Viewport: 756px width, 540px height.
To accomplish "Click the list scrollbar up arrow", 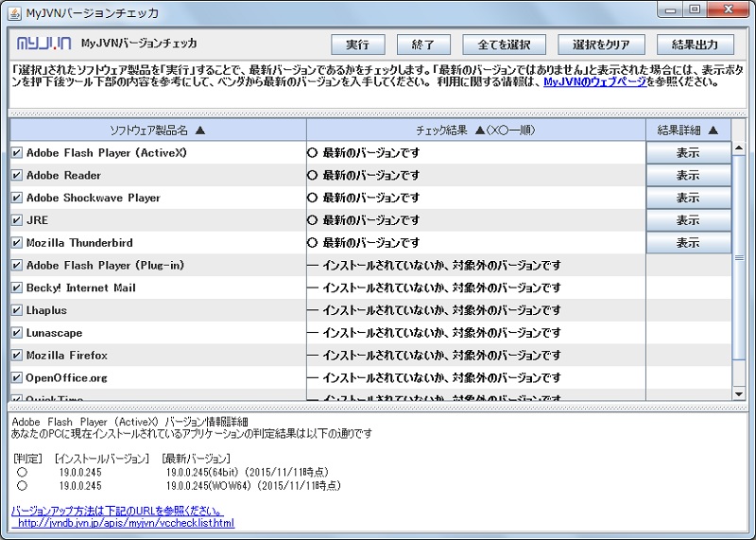I will [x=739, y=148].
